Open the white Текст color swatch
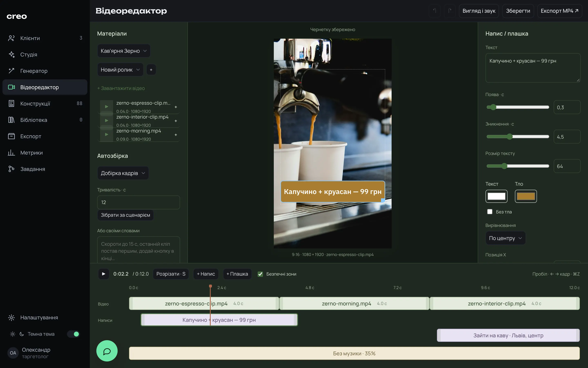This screenshot has height=368, width=588. 496,196
